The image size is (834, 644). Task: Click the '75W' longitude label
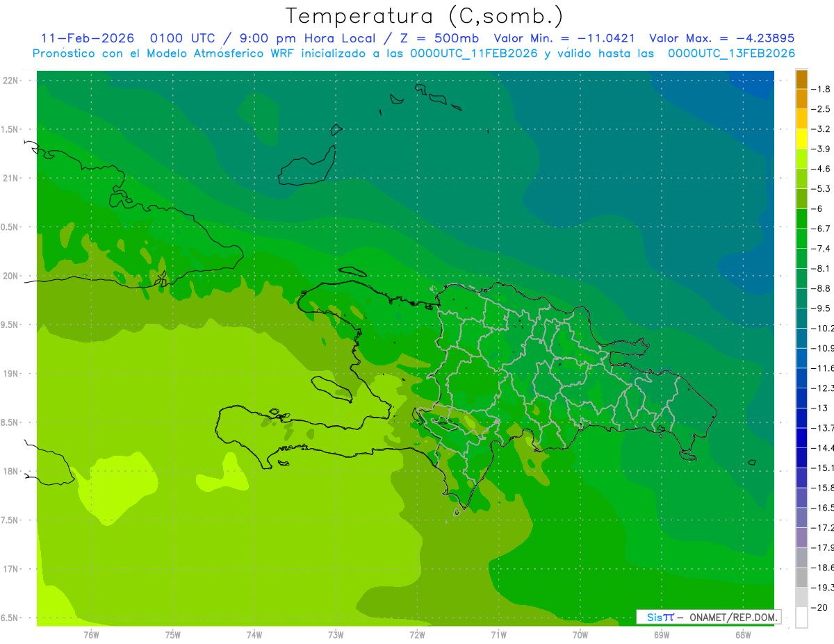click(x=173, y=634)
